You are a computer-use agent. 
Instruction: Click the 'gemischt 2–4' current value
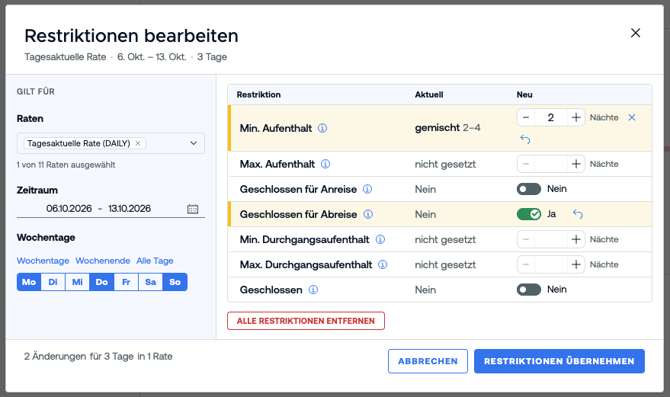pyautogui.click(x=447, y=128)
